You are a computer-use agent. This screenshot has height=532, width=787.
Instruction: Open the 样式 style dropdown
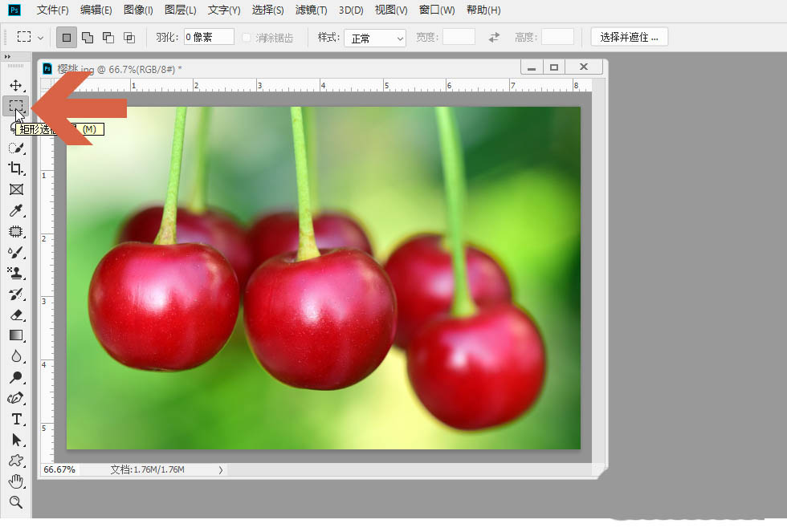point(375,38)
